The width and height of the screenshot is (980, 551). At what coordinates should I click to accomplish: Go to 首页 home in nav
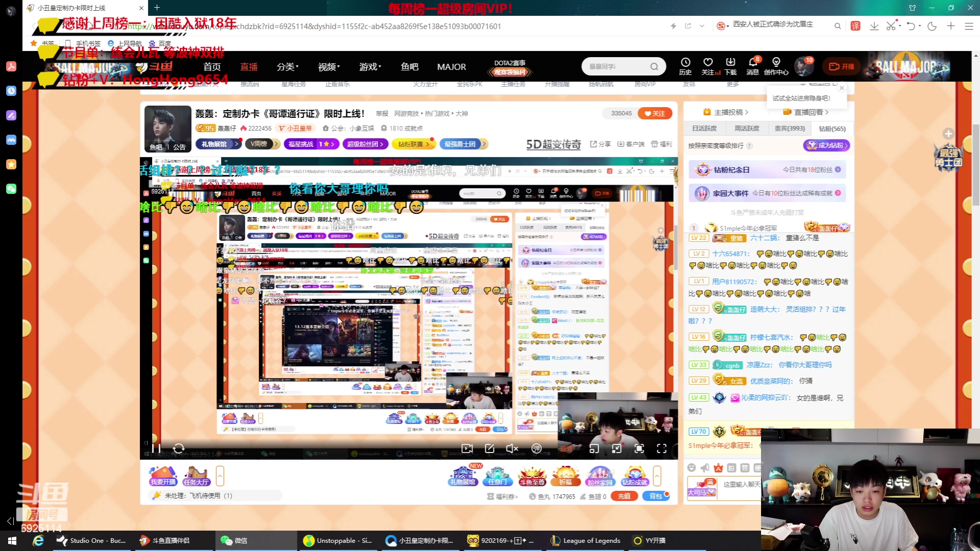212,67
